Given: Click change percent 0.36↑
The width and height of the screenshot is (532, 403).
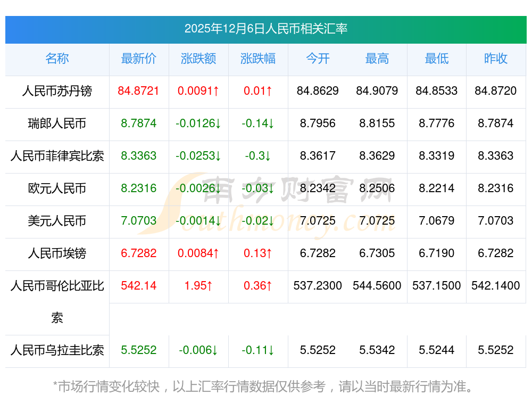Looking at the screenshot, I should click(258, 285).
